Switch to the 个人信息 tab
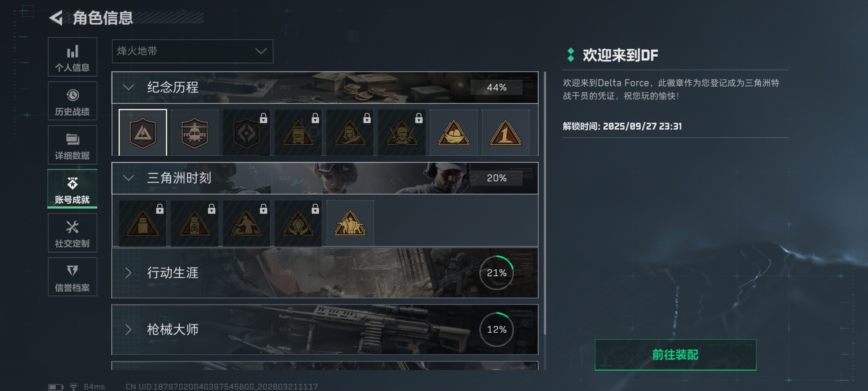 pyautogui.click(x=72, y=57)
